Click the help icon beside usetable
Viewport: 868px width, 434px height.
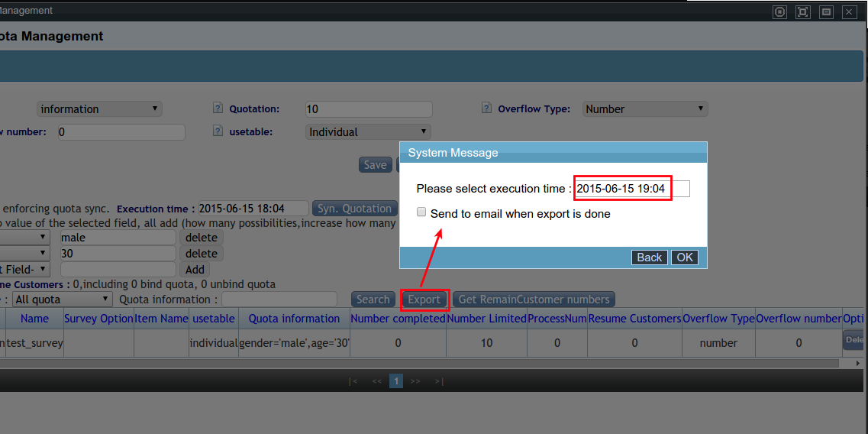[x=218, y=131]
